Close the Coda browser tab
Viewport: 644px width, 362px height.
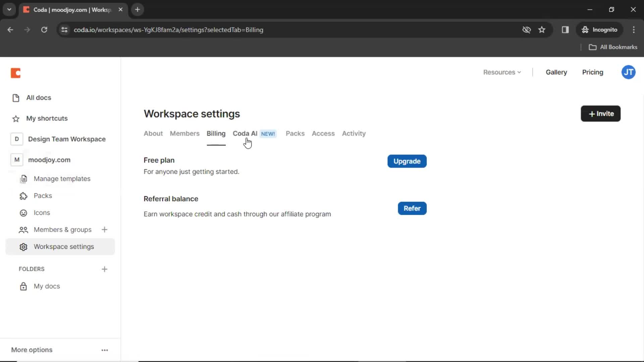tap(120, 10)
